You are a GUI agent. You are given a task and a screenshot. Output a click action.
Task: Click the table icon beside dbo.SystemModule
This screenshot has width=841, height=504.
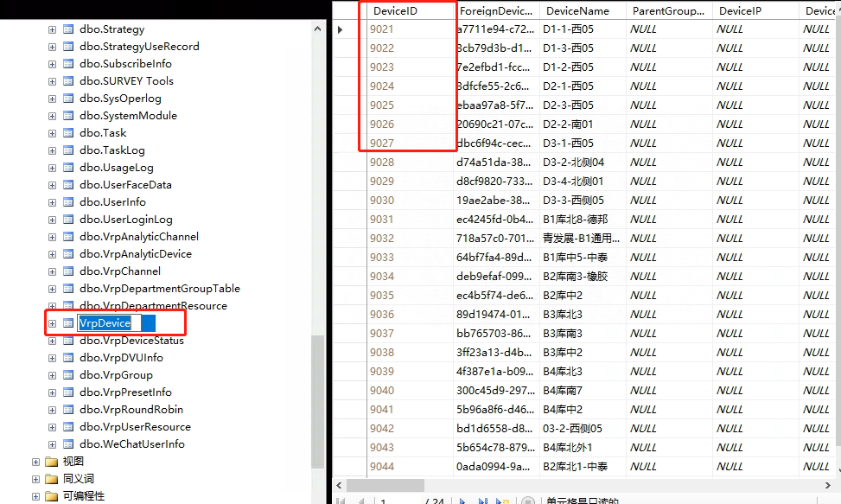point(68,116)
